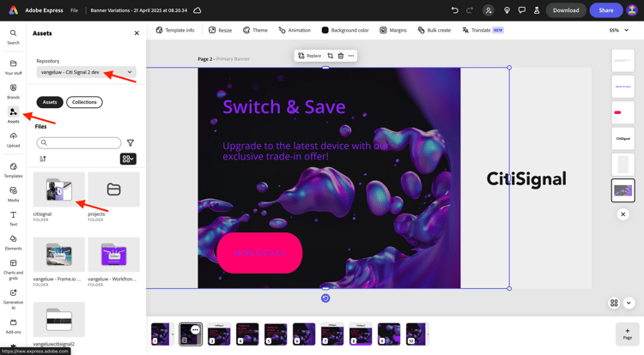
Task: Open the Brands panel
Action: click(x=13, y=91)
